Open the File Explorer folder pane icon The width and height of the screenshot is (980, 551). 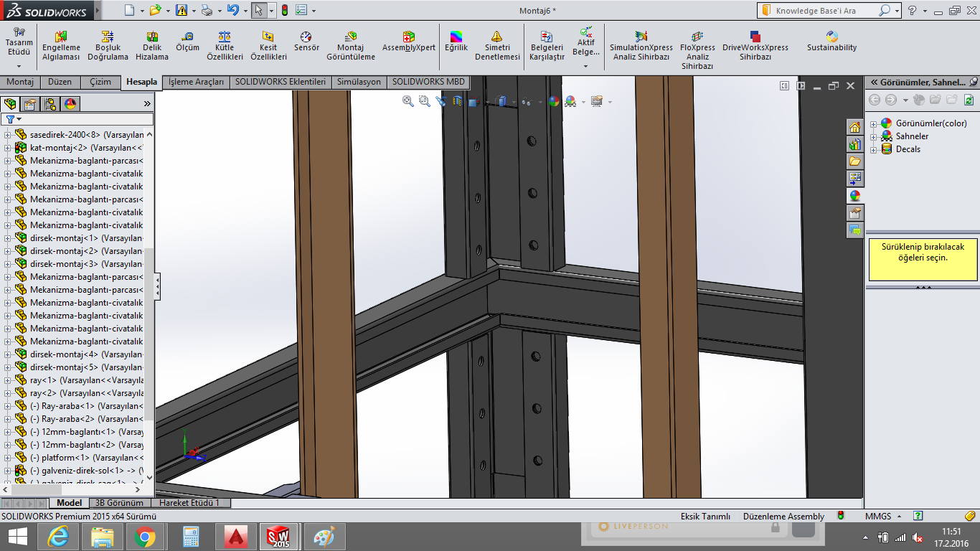point(854,161)
